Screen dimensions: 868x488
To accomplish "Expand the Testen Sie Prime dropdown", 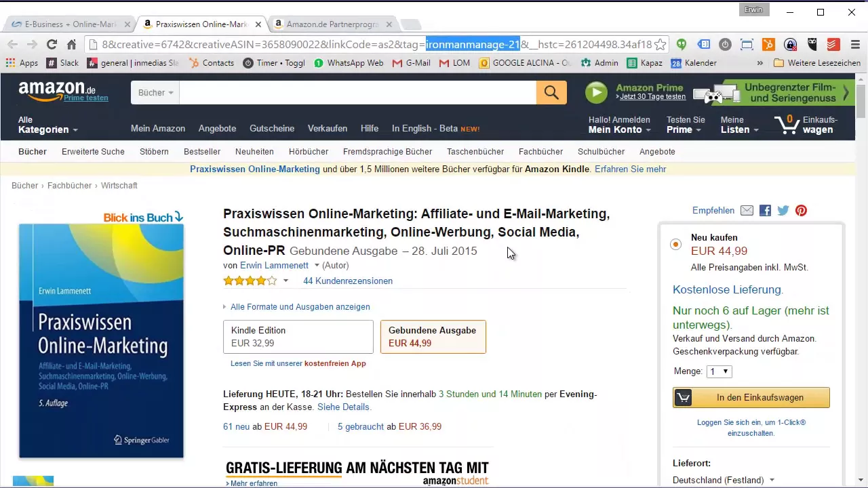I will (x=686, y=125).
